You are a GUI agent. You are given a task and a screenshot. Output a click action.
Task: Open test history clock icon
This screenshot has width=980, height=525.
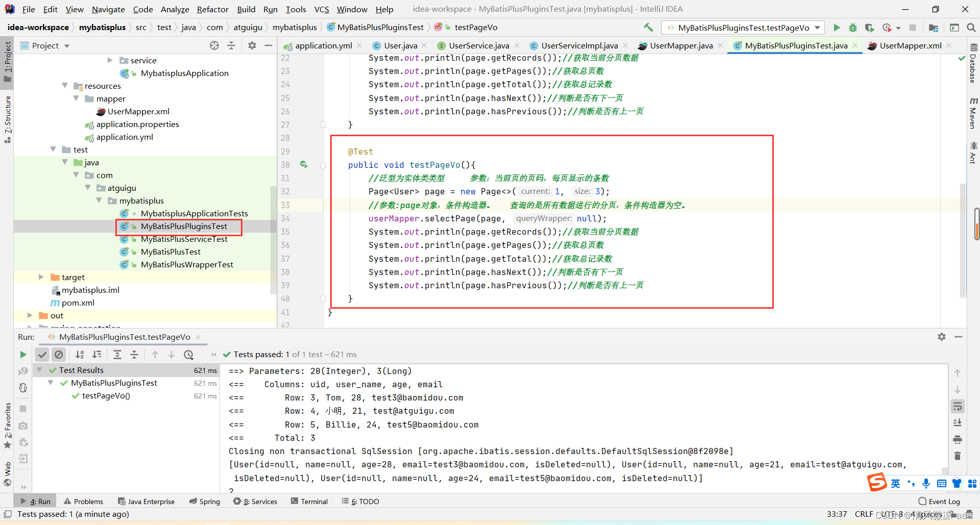tap(189, 354)
